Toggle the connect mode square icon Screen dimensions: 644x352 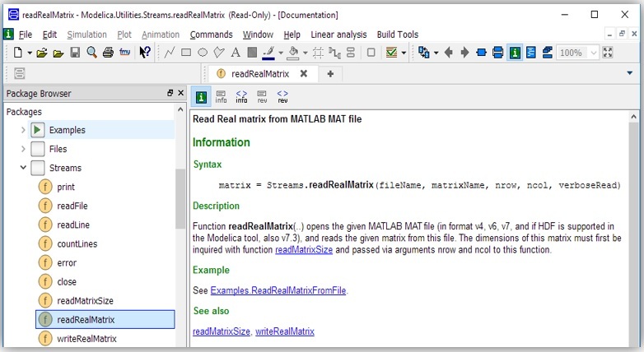tap(371, 53)
